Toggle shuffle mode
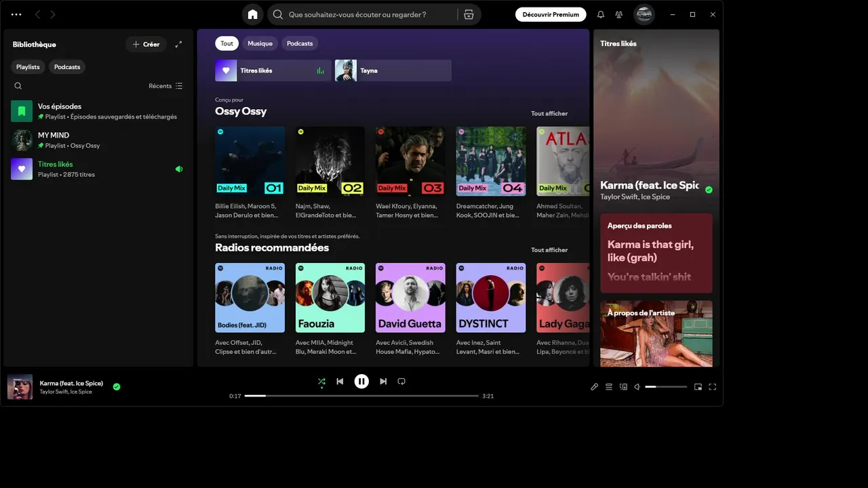 321,382
